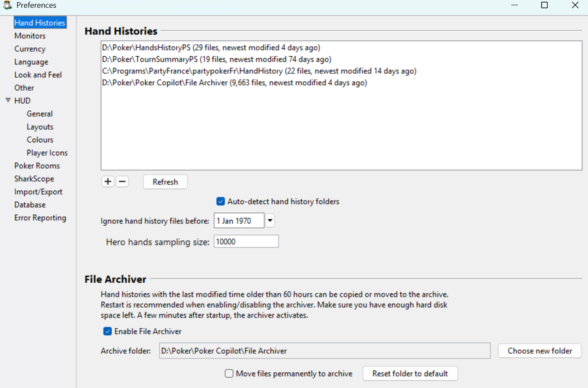588x388 pixels.
Task: Click Choose new folder button
Action: (x=540, y=351)
